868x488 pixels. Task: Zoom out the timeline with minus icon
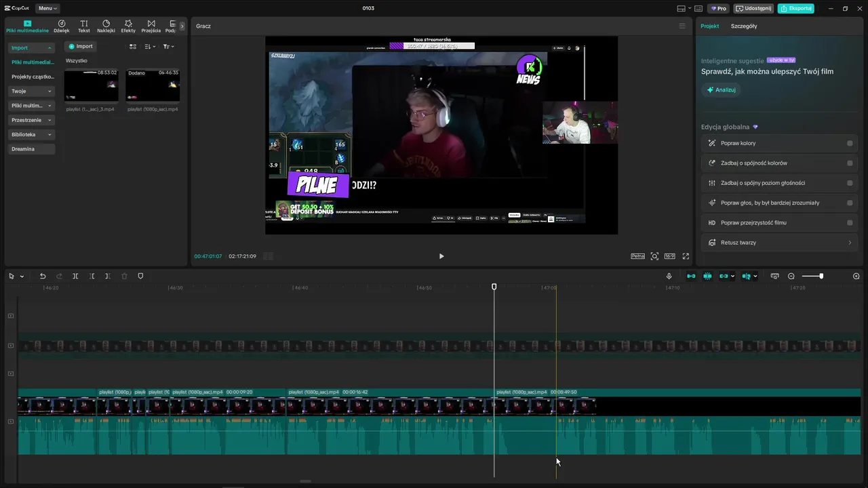[x=791, y=276]
